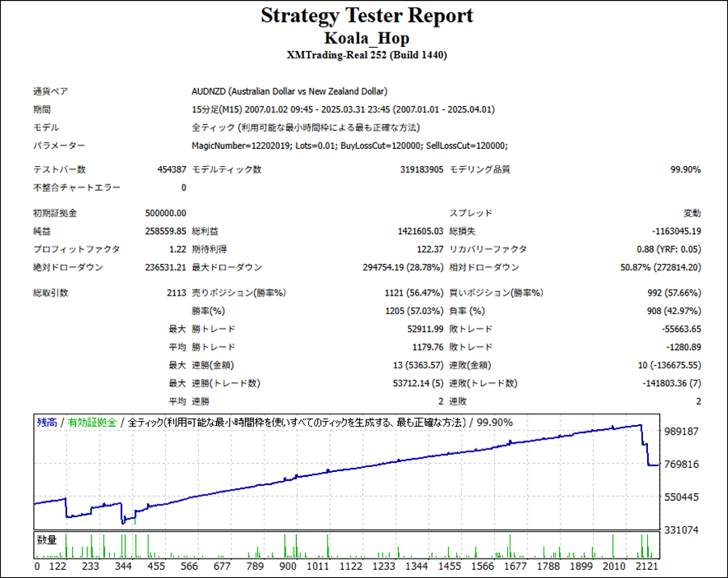The width and height of the screenshot is (728, 578).
Task: Click max consecutive loss -141803.36 (7)
Action: pyautogui.click(x=672, y=384)
